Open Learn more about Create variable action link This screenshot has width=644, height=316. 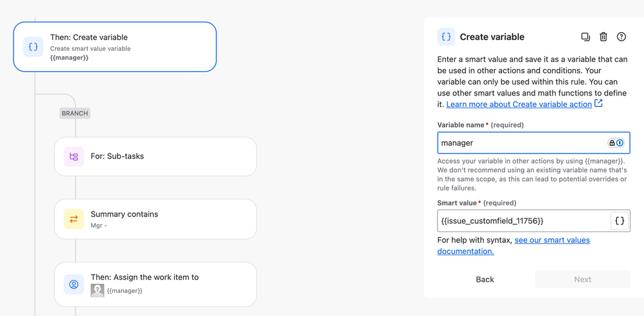click(519, 104)
